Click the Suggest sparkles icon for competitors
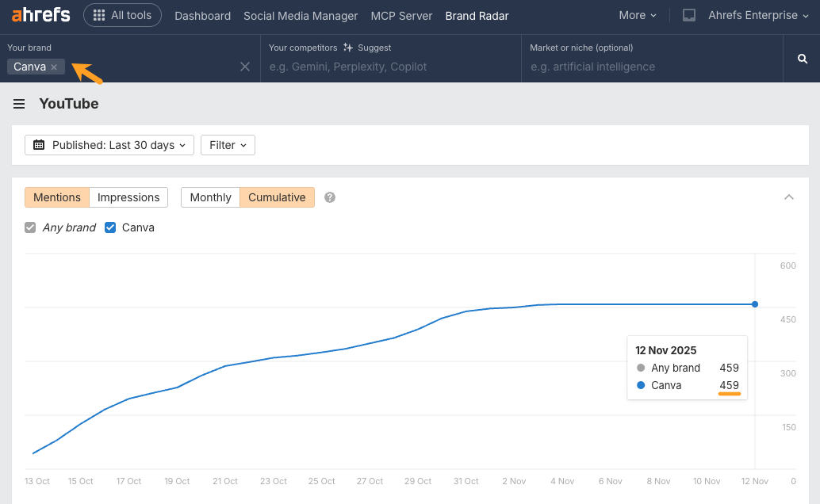820x504 pixels. coord(349,48)
